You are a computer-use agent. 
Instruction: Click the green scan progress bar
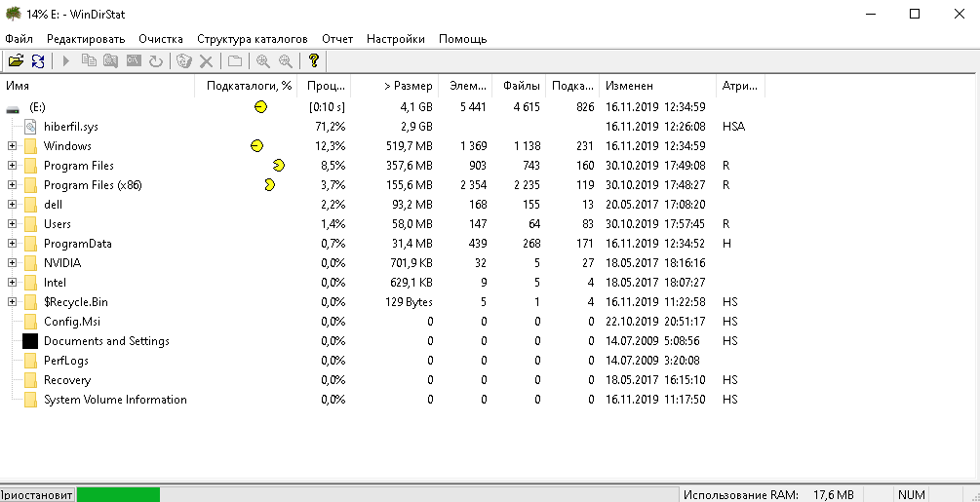click(118, 495)
